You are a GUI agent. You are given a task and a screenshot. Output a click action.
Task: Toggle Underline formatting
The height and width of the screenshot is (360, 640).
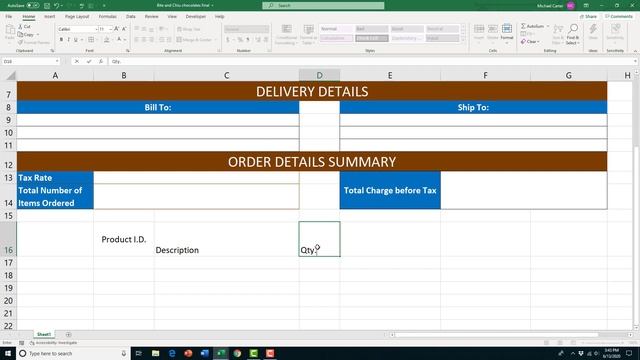(x=76, y=40)
